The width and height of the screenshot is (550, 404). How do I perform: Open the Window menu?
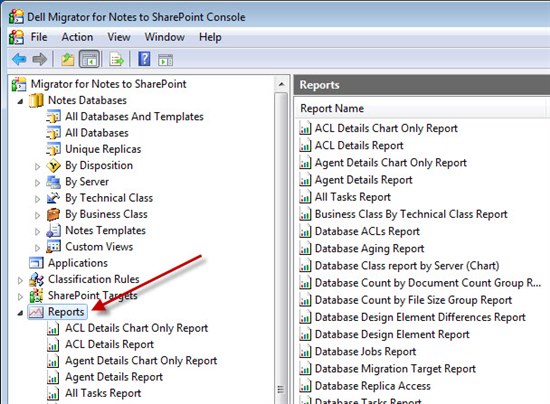(165, 37)
